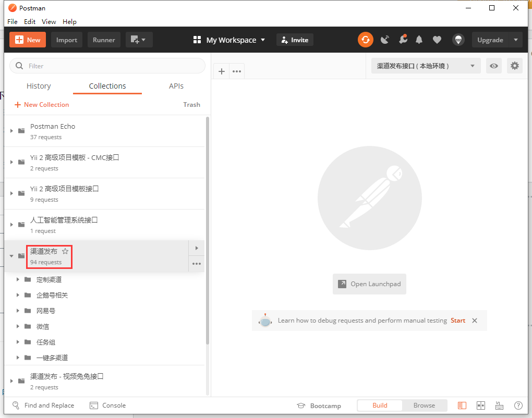Image resolution: width=532 pixels, height=418 pixels.
Task: Open the Help menu
Action: coord(69,22)
